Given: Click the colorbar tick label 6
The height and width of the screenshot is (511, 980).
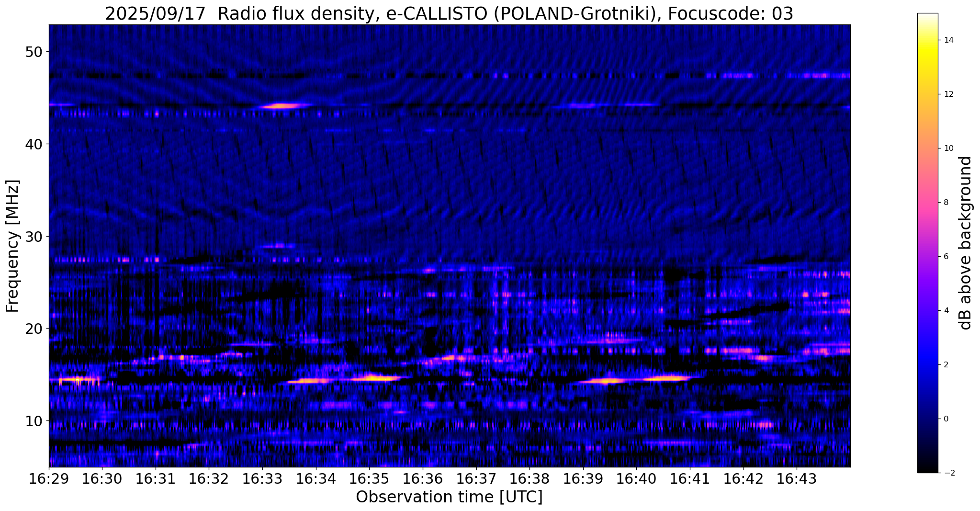Looking at the screenshot, I should coord(946,257).
